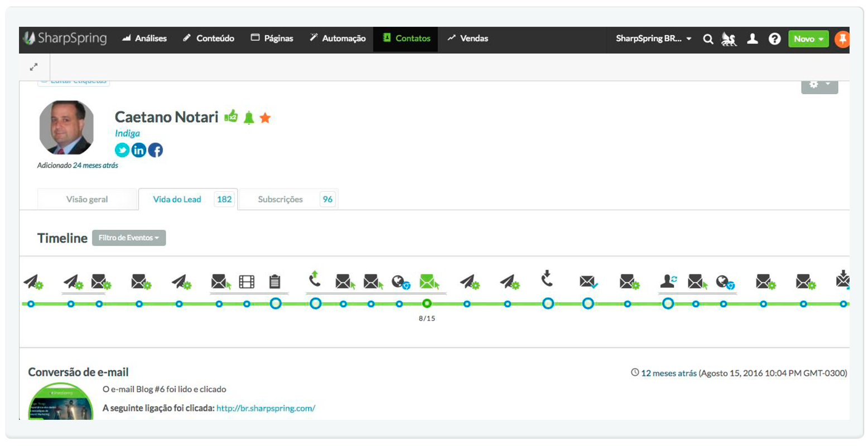Image resolution: width=868 pixels, height=446 pixels.
Task: Click the incoming phone call event icon
Action: click(x=547, y=279)
